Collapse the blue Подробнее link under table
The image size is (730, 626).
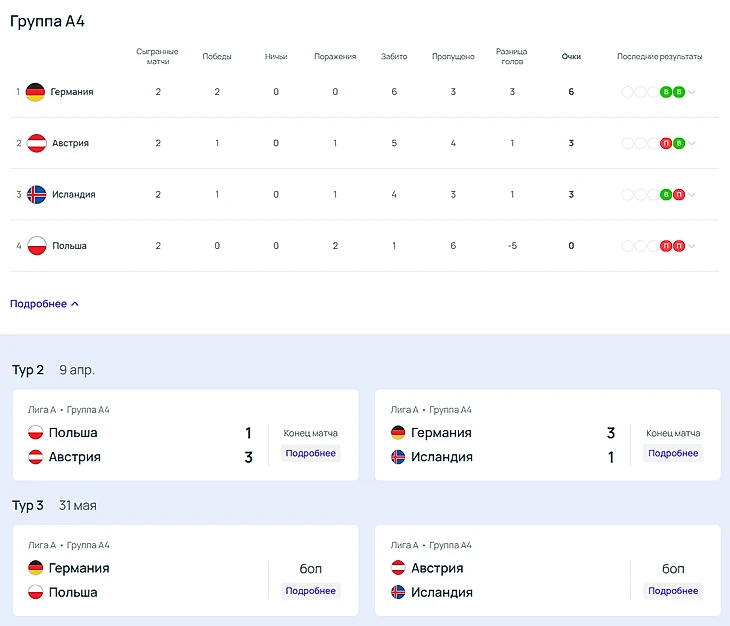(44, 304)
